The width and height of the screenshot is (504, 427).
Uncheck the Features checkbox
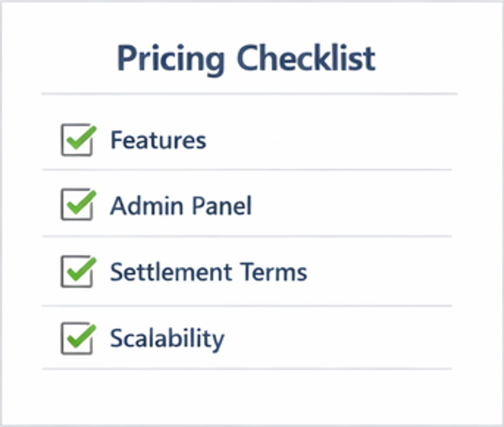[77, 140]
